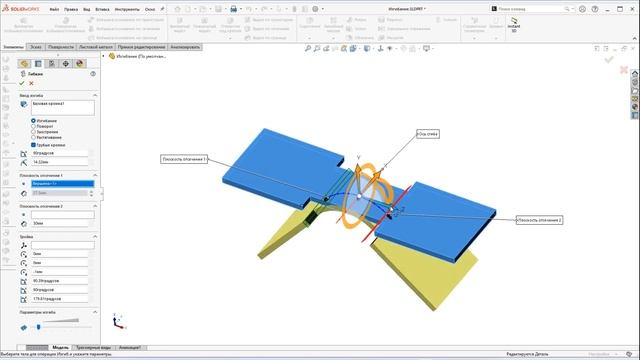Edit the trim plane 2 distance 30мм
Image resolution: width=640 pixels, height=360 pixels.
coord(60,224)
